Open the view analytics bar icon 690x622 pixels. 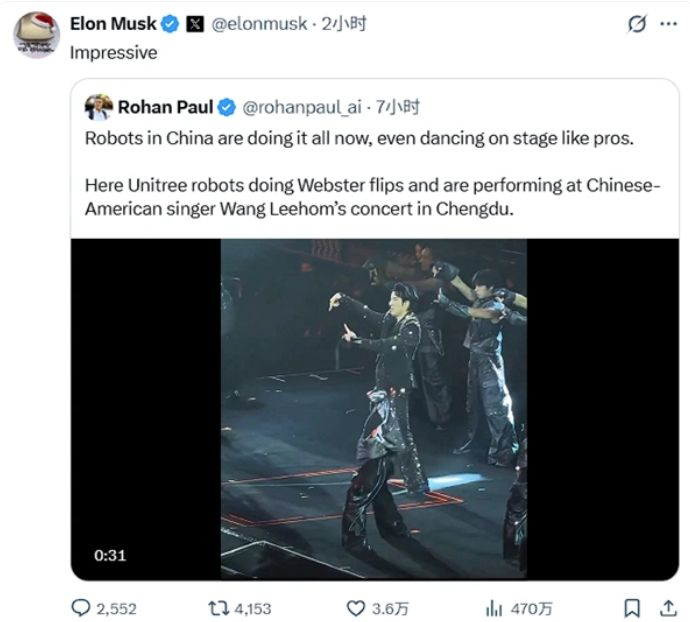(493, 607)
